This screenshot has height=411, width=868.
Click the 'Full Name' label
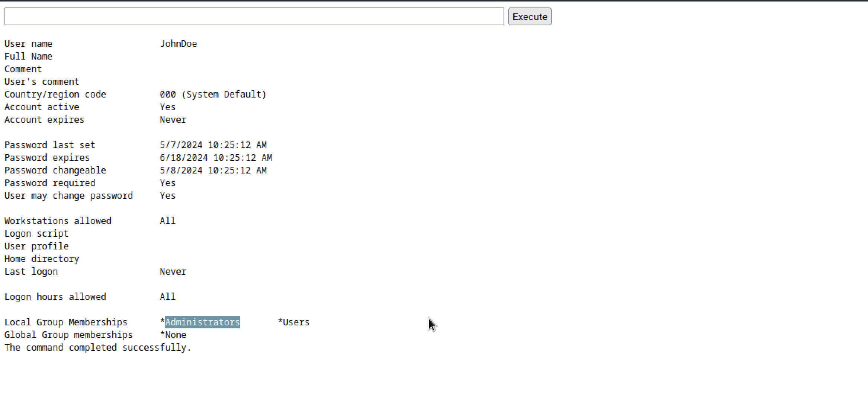tap(29, 56)
